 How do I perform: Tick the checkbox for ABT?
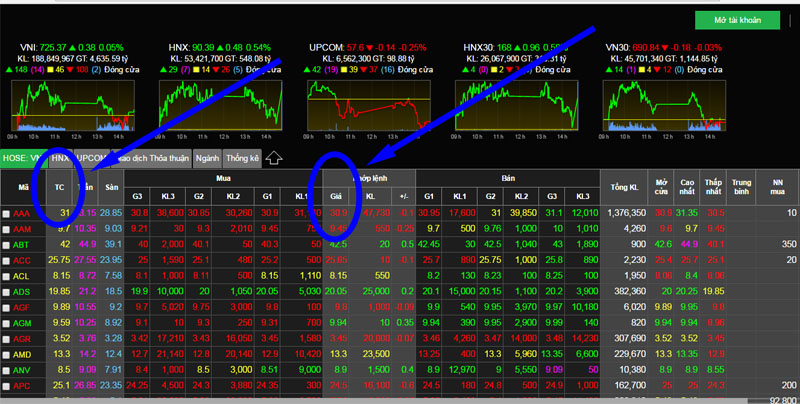[6, 245]
